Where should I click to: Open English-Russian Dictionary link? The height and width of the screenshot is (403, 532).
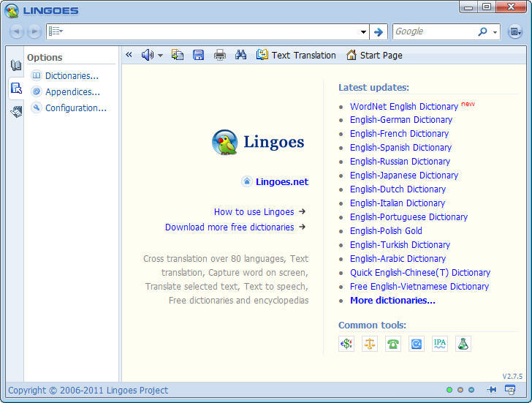(400, 162)
